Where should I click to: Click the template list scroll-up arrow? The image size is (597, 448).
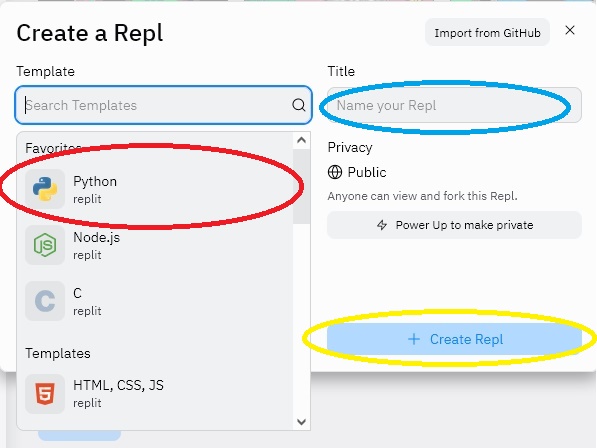pyautogui.click(x=302, y=140)
